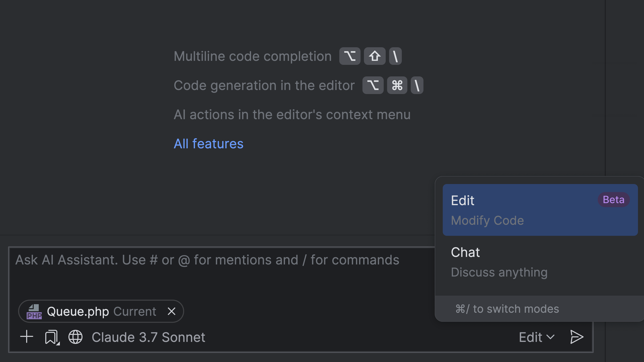
Task: Click the Command key icon in shortcut
Action: (x=397, y=85)
